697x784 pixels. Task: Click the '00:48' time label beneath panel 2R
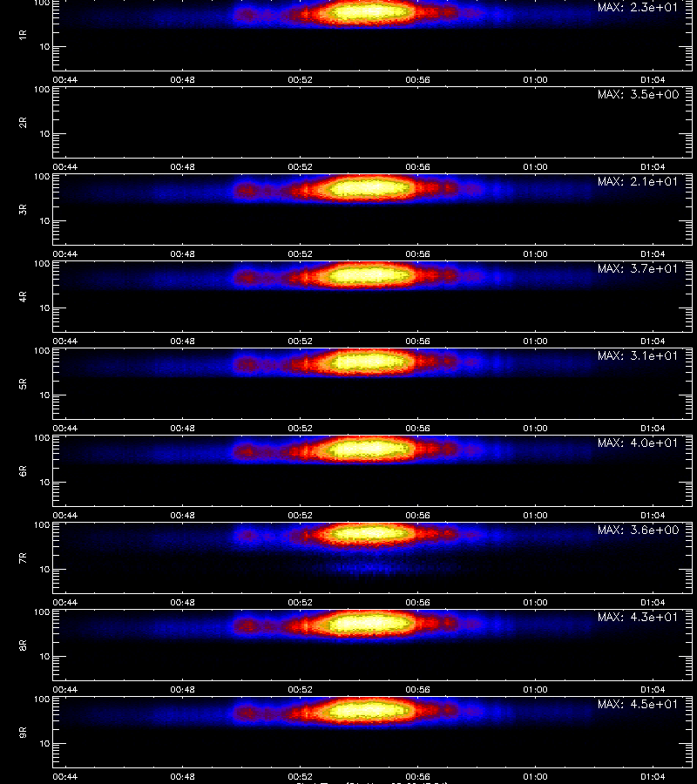point(182,167)
